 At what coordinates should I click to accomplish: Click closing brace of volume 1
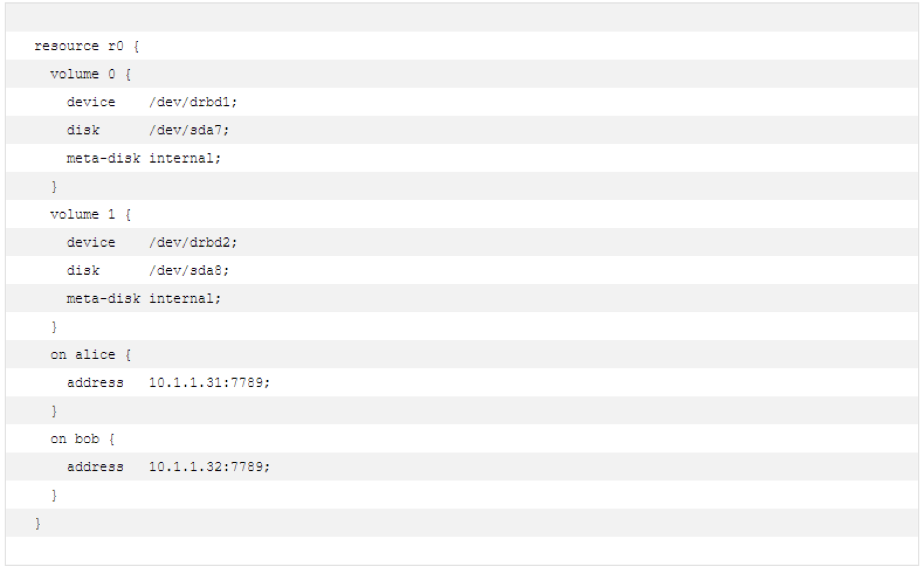pos(54,327)
